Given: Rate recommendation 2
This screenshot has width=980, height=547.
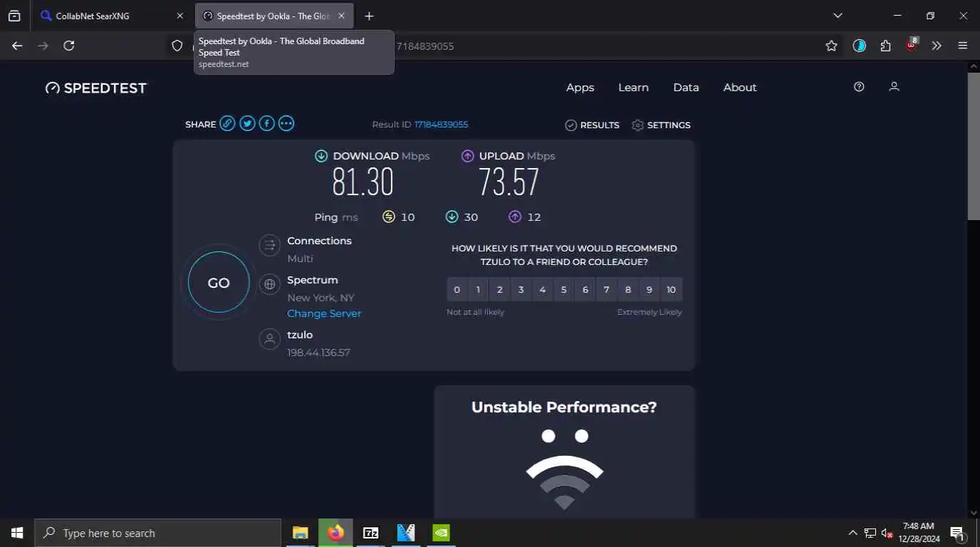Looking at the screenshot, I should (500, 290).
